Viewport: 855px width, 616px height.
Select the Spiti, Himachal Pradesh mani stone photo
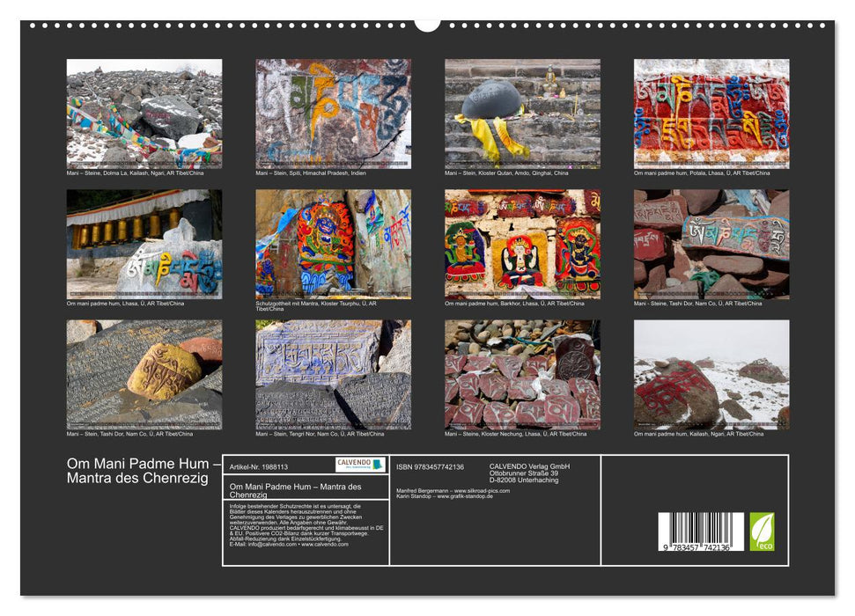click(x=333, y=114)
